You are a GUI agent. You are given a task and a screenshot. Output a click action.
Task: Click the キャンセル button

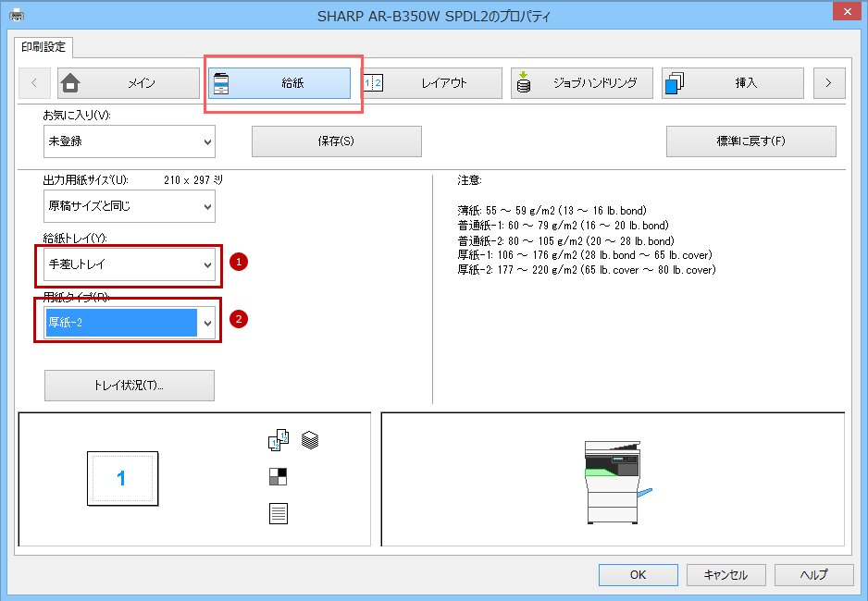pos(726,575)
